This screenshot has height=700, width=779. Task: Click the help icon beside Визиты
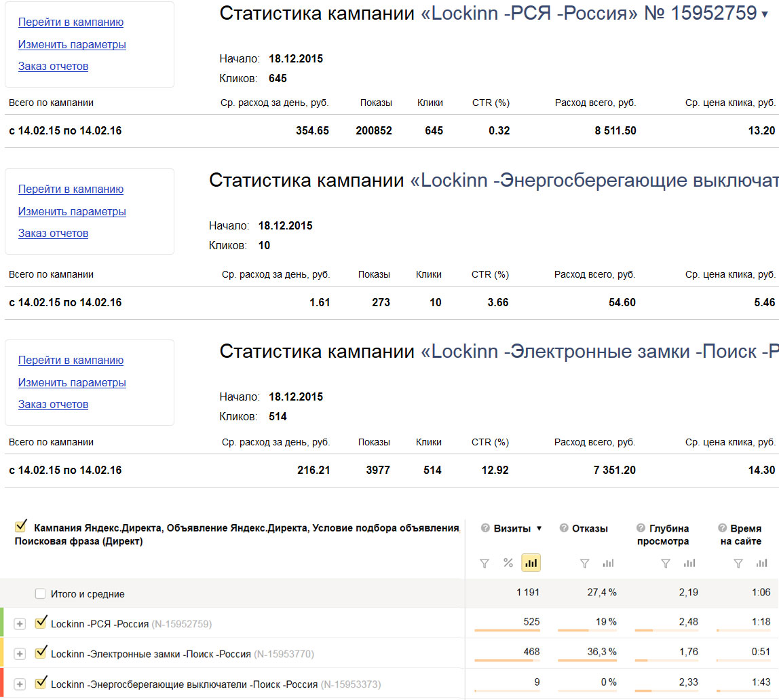click(x=485, y=528)
